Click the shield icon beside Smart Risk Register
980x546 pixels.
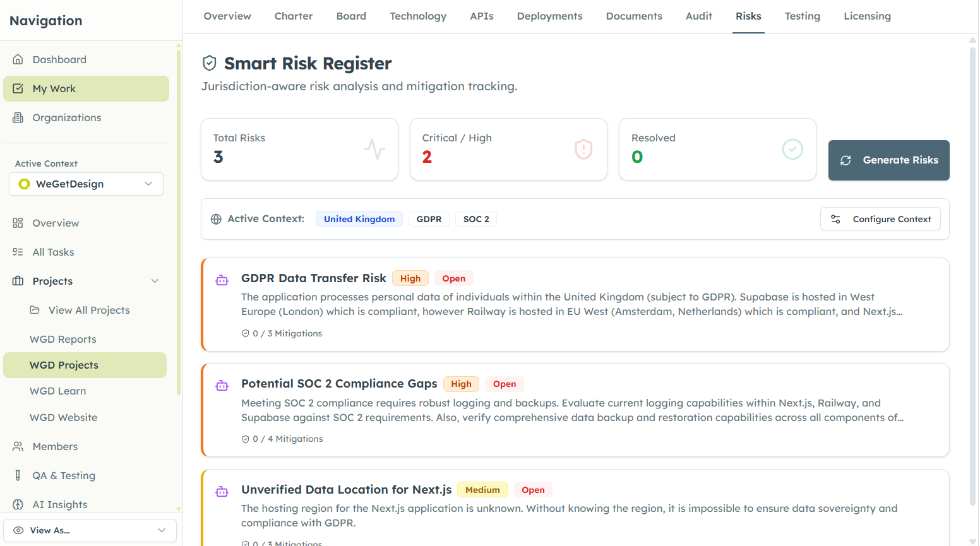click(209, 62)
